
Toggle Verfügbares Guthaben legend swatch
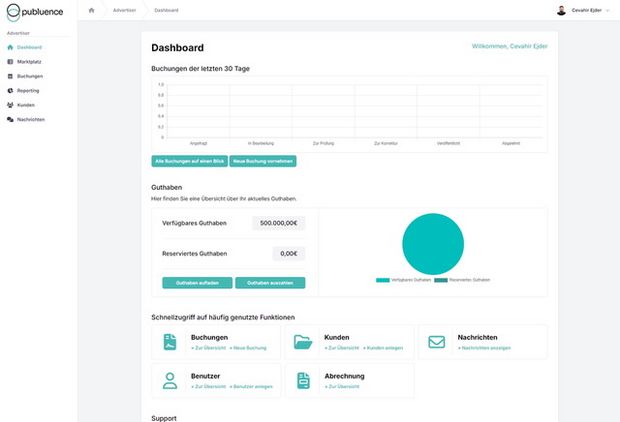point(383,280)
